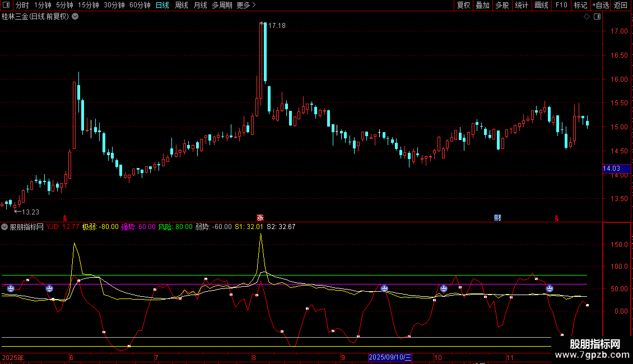Viewport: 633px width, 364px height.
Task: Click the blue 财 financial report marker
Action: [497, 217]
